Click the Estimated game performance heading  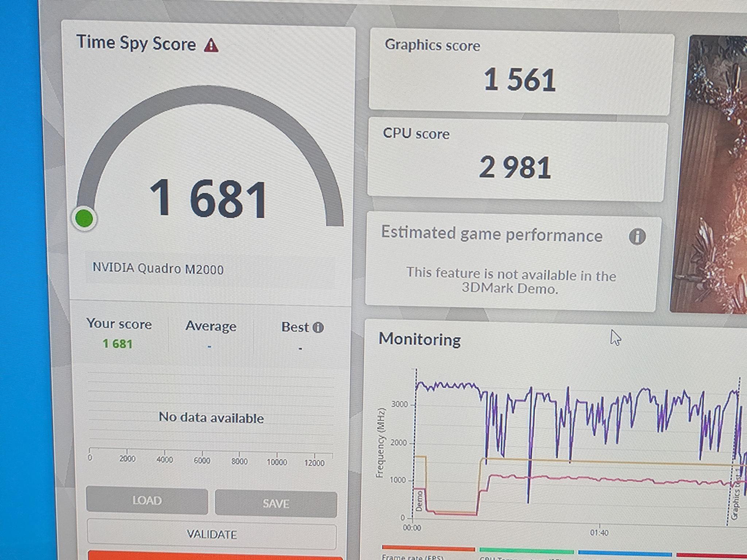pos(492,234)
